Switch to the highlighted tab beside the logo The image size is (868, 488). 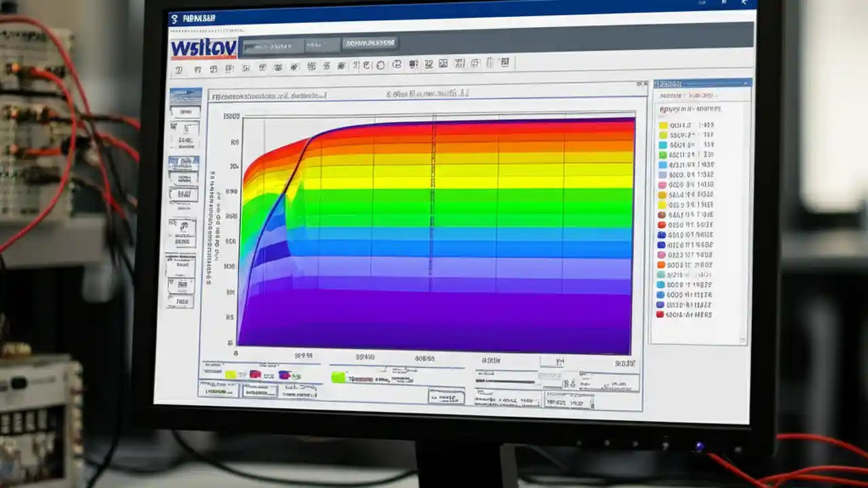(x=370, y=45)
